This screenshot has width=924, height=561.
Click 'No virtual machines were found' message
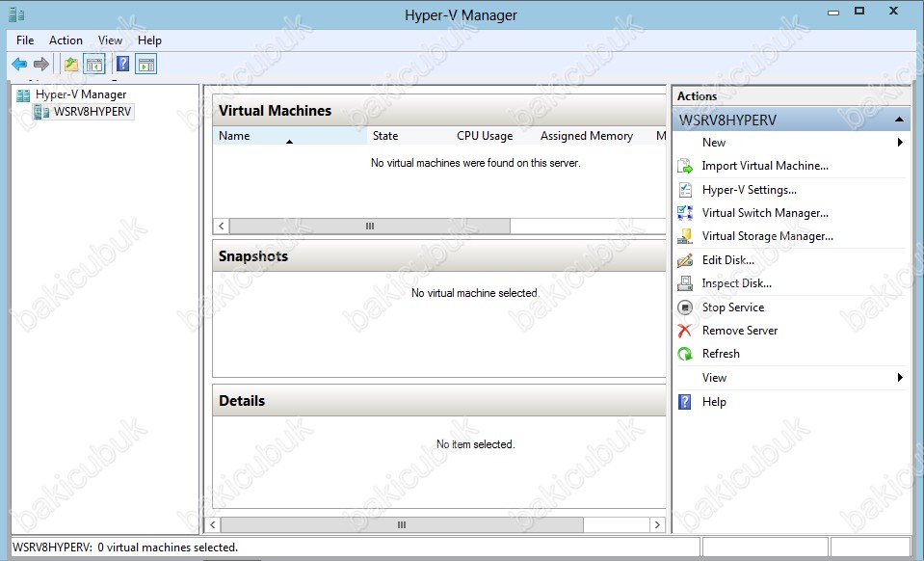coord(476,163)
